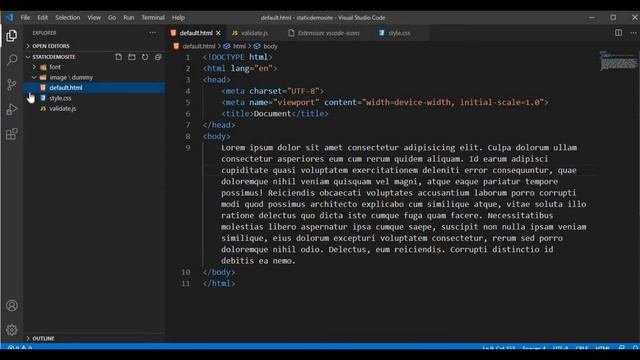Close the default.html editor tab
The image size is (640, 360).
point(218,33)
